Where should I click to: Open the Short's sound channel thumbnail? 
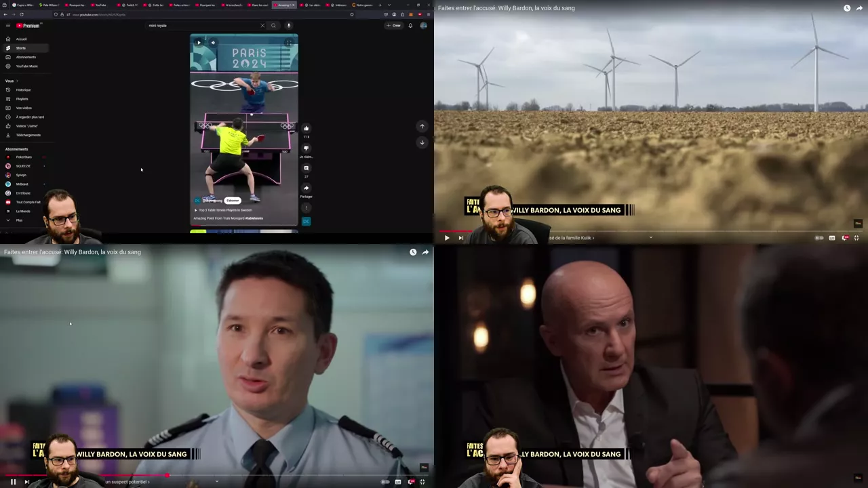[307, 221]
